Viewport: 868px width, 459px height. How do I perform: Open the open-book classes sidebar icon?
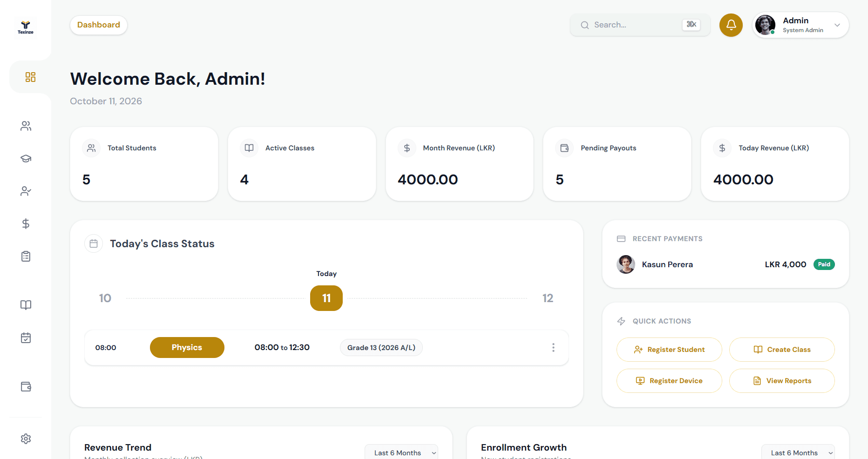pos(26,305)
